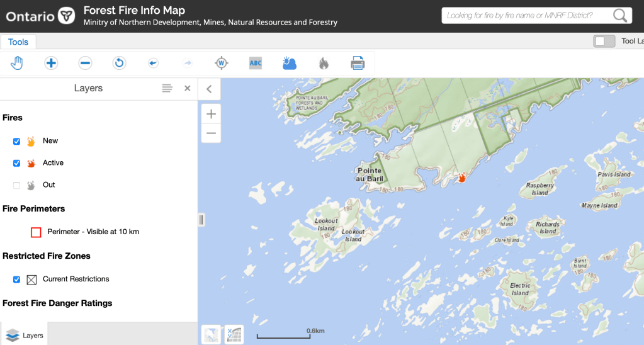Click the blue zoom-in plus toolbar icon

[51, 63]
